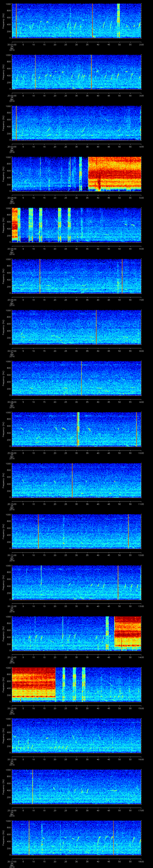This screenshot has height=868, width=153.
Task: Select the spectrogram panel starting at 20:11:00
Action: [76, 531]
